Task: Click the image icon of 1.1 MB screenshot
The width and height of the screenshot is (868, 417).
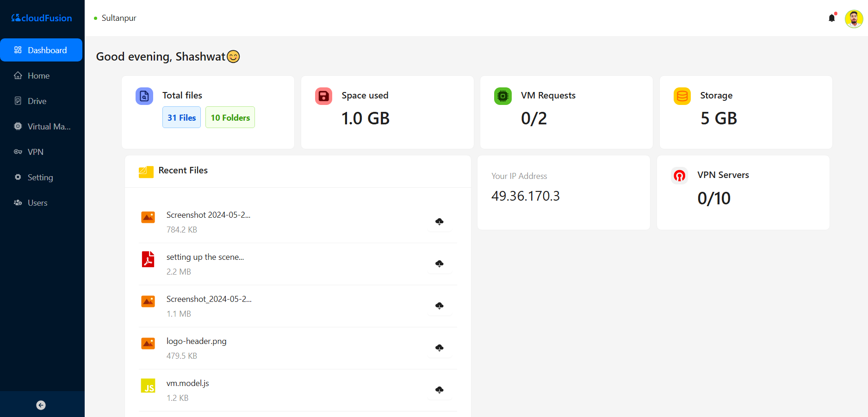Action: 148,301
